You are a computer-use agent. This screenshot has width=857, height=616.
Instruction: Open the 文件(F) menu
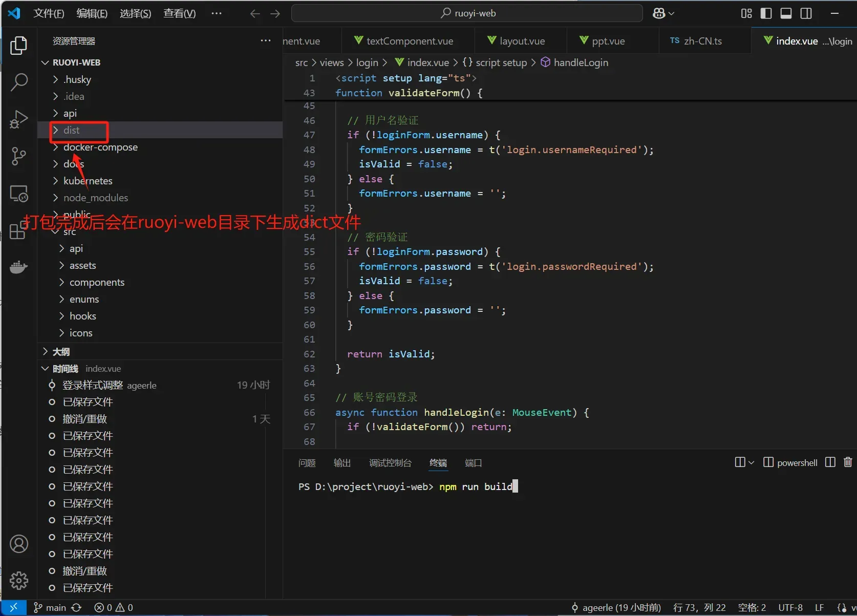tap(49, 13)
